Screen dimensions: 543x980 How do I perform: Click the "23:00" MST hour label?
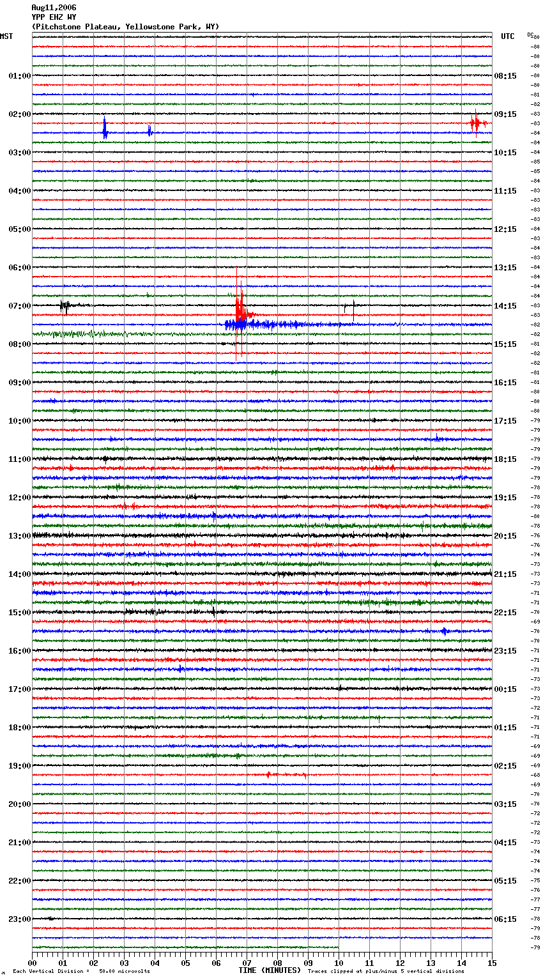pyautogui.click(x=20, y=919)
